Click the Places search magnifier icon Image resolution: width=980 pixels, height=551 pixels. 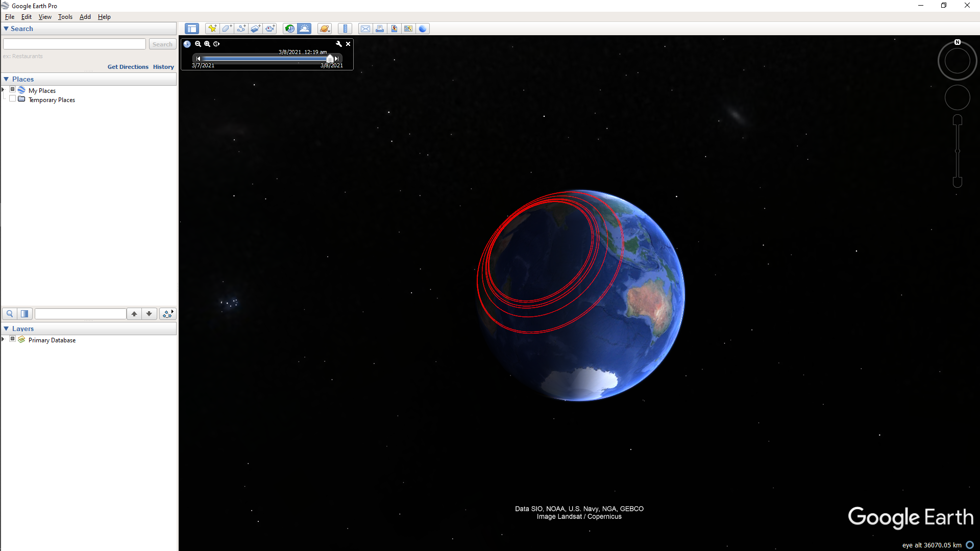pos(10,314)
